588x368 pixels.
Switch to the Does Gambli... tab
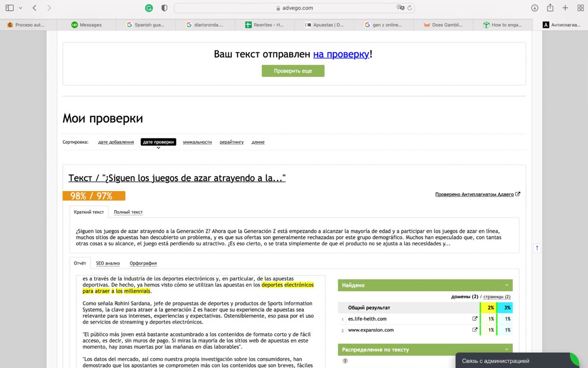[x=443, y=25]
